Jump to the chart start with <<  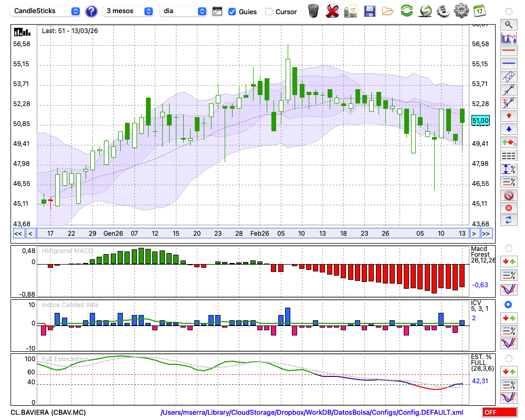pos(18,234)
